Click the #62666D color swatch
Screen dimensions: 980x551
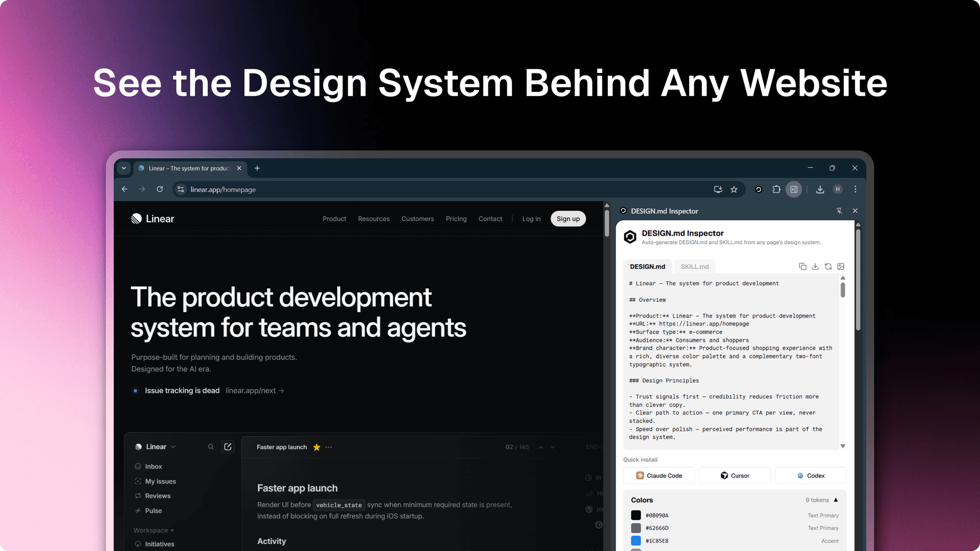[636, 528]
